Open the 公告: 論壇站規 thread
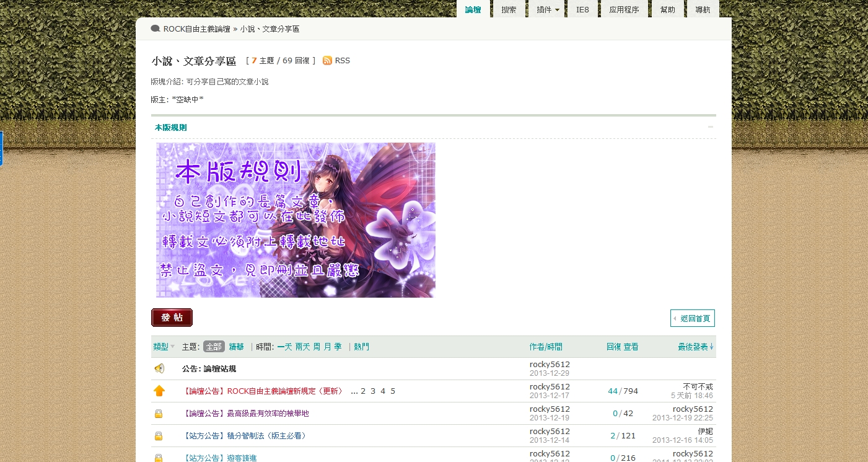This screenshot has width=868, height=462. 209,369
